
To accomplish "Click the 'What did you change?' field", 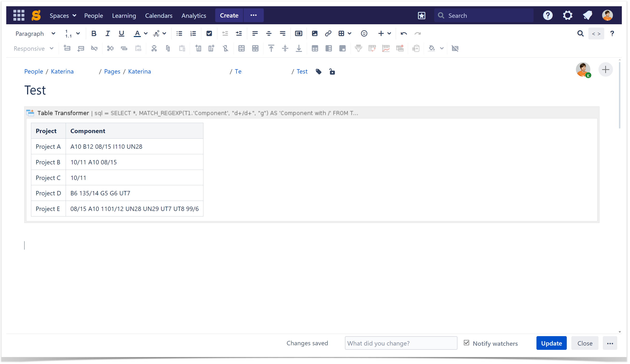I will click(401, 343).
